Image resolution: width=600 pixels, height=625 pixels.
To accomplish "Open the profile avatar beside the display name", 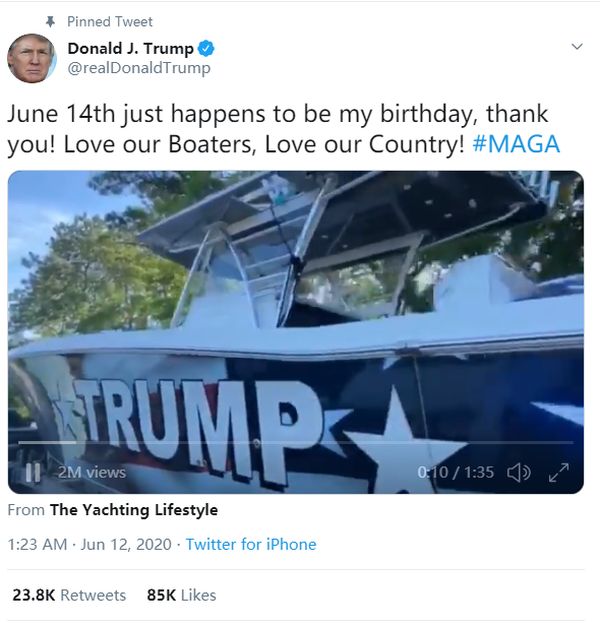I will [x=31, y=58].
